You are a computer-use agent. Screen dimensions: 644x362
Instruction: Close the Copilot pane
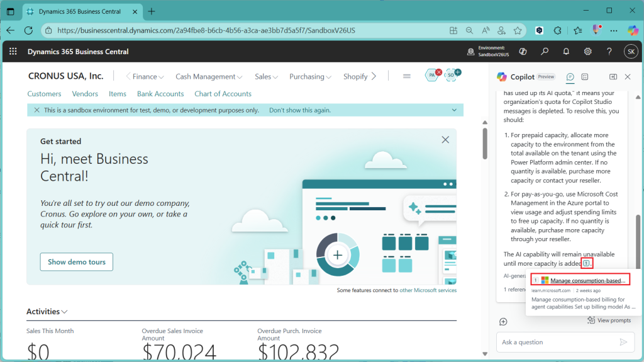[628, 77]
